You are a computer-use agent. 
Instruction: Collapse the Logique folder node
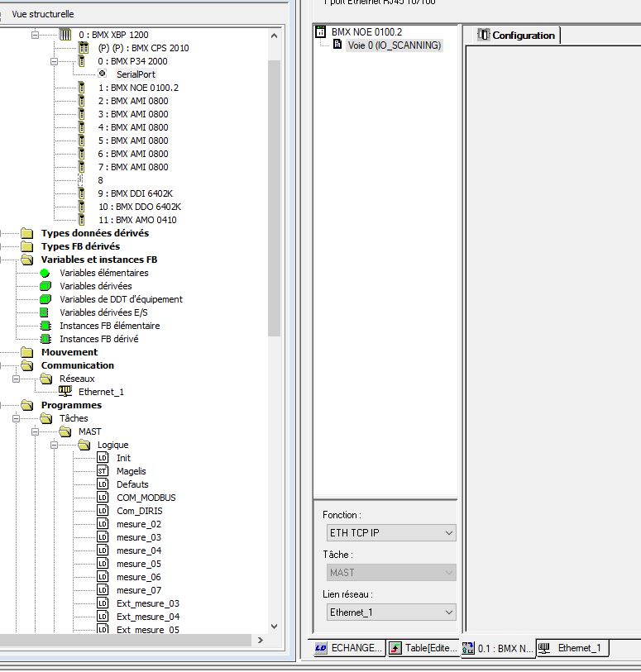tap(55, 445)
